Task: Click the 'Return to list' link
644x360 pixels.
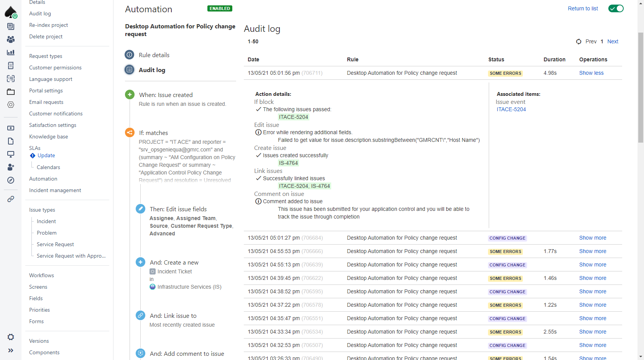Action: pos(583,8)
